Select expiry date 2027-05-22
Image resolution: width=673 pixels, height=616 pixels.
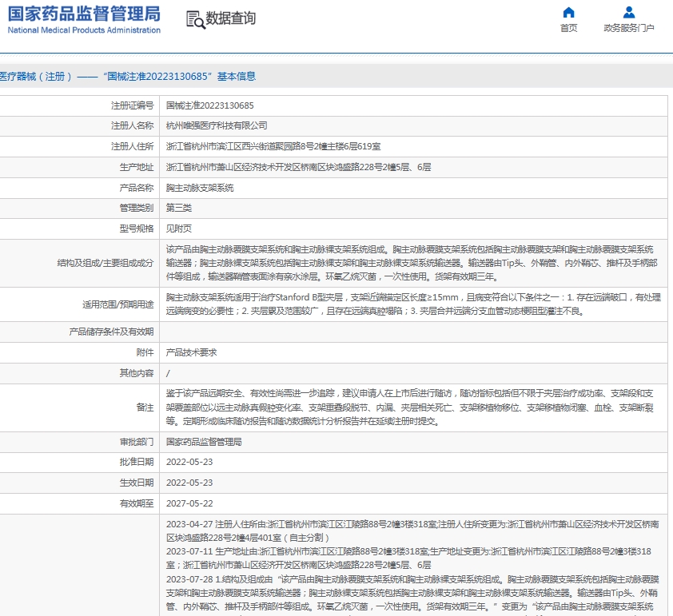coord(189,503)
